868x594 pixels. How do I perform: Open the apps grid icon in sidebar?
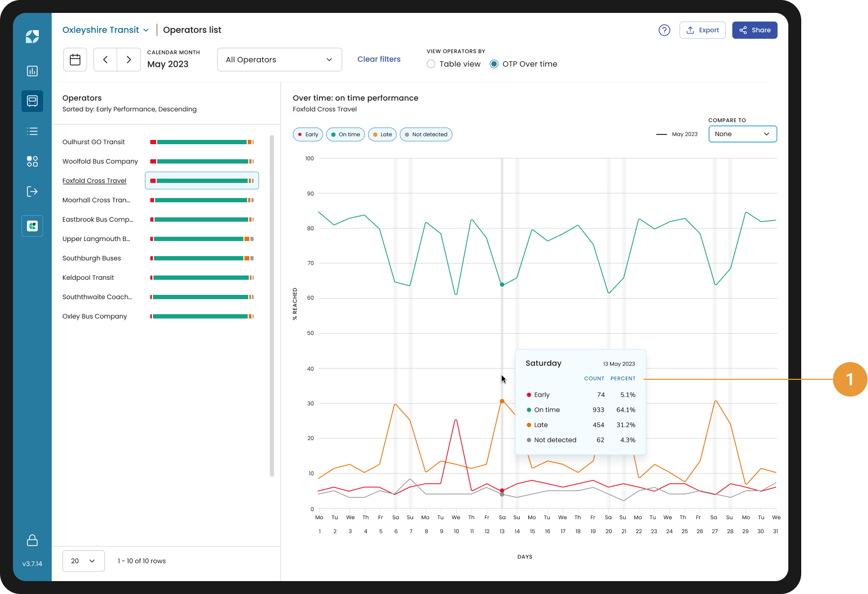click(x=32, y=161)
